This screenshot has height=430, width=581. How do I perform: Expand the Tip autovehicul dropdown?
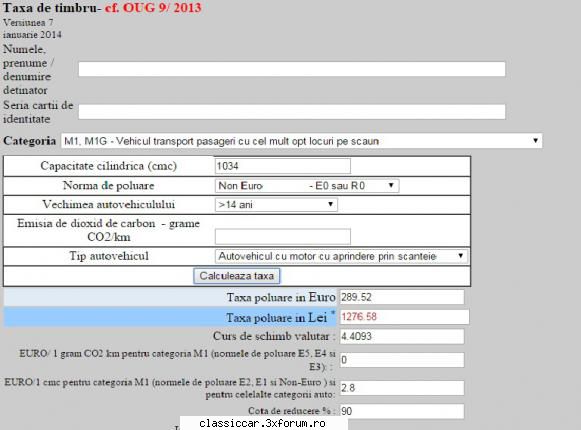coord(341,256)
